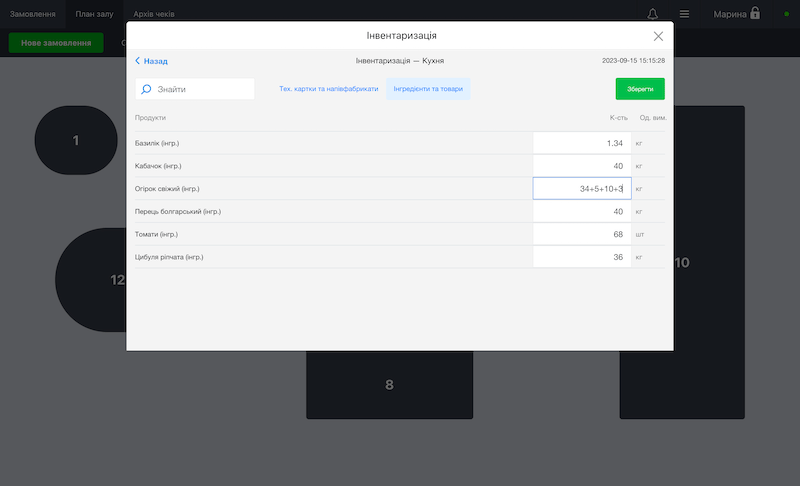Click the magnifier search icon
Image resolution: width=800 pixels, height=486 pixels.
point(146,89)
